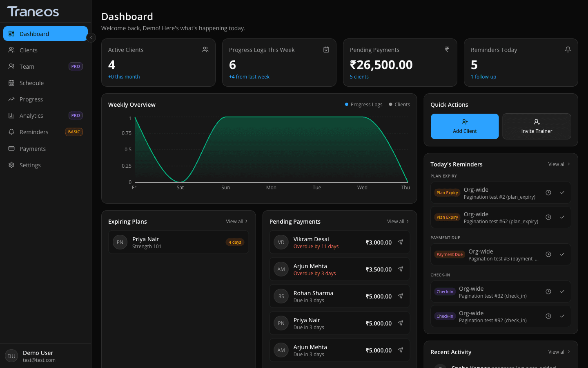Click the Progress Logs calendar icon
Image resolution: width=588 pixels, height=368 pixels.
tap(326, 49)
